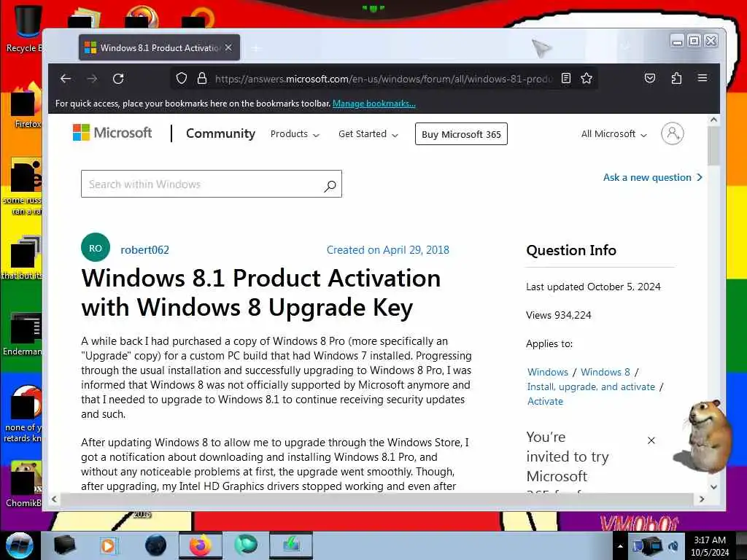Open tracking protection shield icon
747x560 pixels.
pos(182,78)
